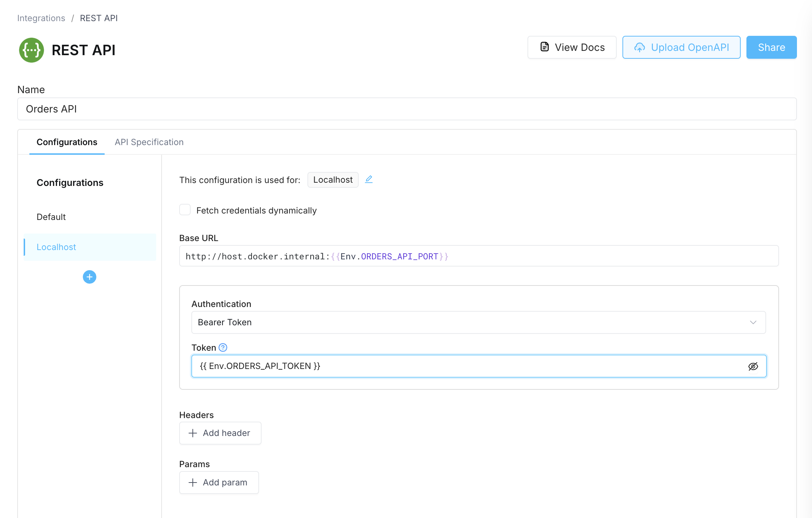Select the Configurations tab
The image size is (812, 518).
pos(67,142)
